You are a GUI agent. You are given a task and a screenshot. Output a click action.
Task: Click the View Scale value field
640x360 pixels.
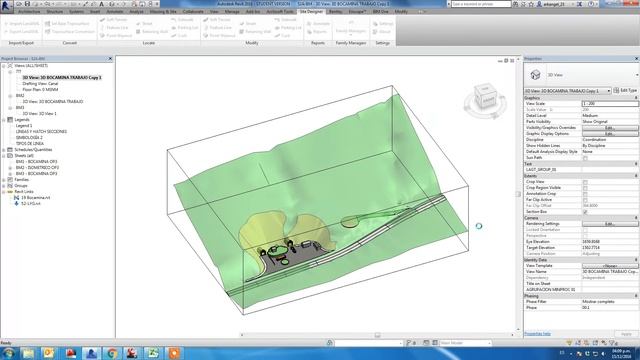click(x=610, y=104)
